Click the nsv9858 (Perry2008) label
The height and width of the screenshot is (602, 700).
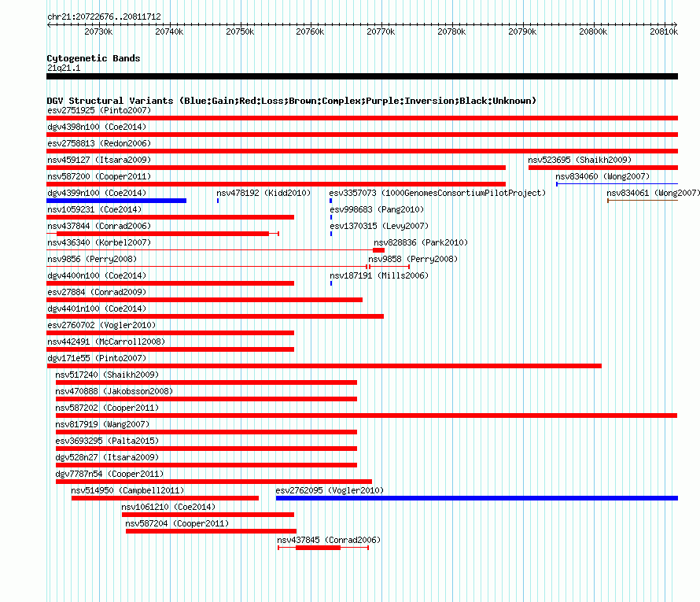pos(413,259)
